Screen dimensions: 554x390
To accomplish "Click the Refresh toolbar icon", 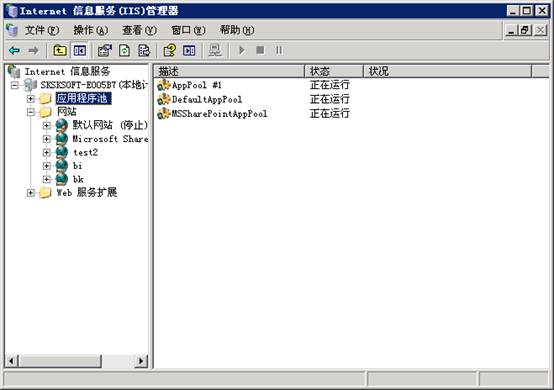I will [124, 51].
